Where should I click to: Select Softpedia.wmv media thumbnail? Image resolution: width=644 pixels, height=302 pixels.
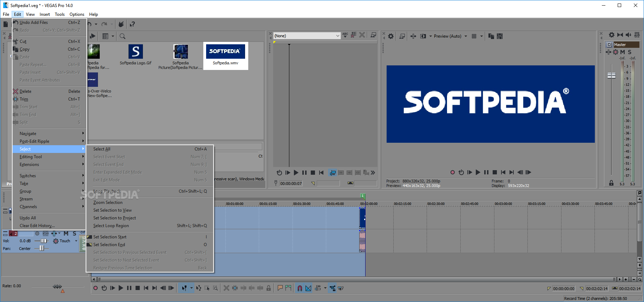click(225, 56)
